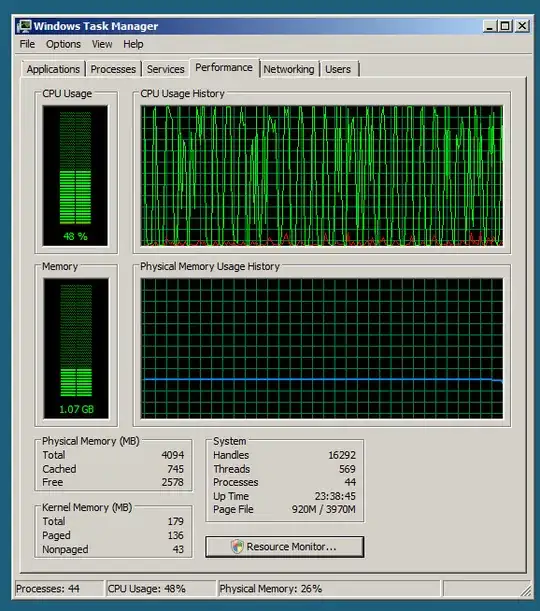Viewport: 540px width, 611px height.
Task: Switch to the Applications tab
Action: coord(53,69)
